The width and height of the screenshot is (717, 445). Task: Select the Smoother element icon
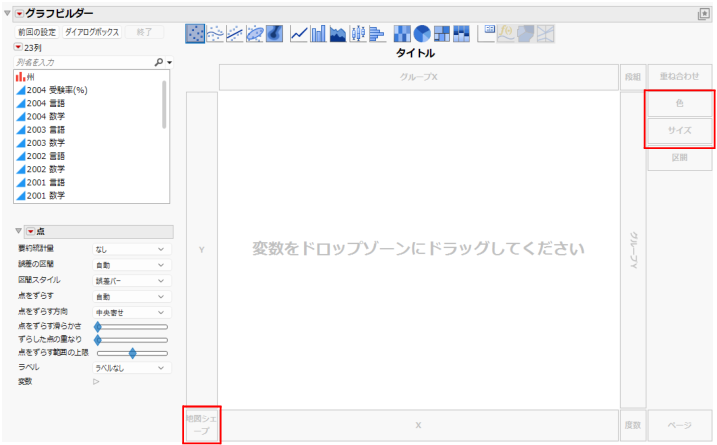click(x=215, y=33)
